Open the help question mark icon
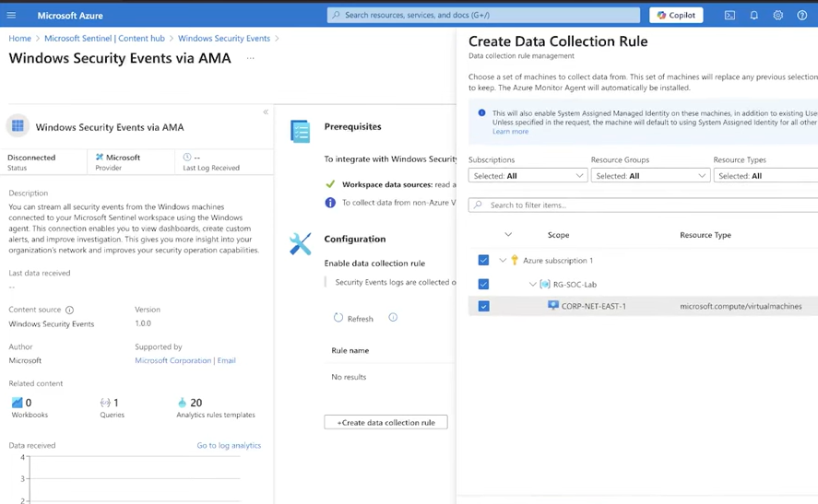Viewport: 818px width, 504px height. pos(801,15)
